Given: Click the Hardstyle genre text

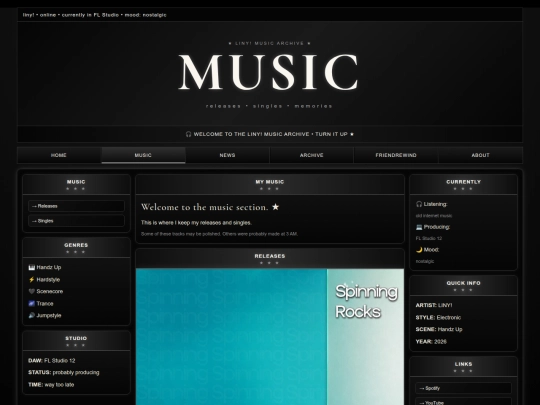Looking at the screenshot, I should 48,280.
